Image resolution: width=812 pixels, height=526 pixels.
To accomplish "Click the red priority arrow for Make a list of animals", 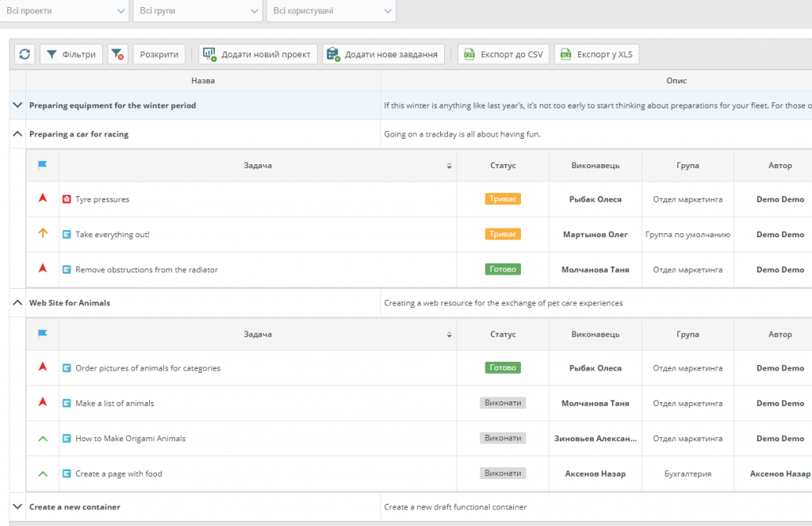I will point(43,403).
